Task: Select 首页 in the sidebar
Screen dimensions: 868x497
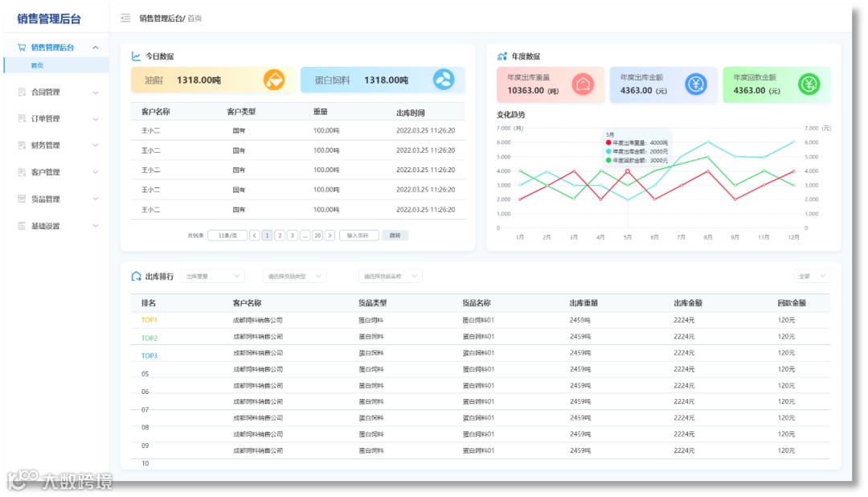Action: click(56, 65)
